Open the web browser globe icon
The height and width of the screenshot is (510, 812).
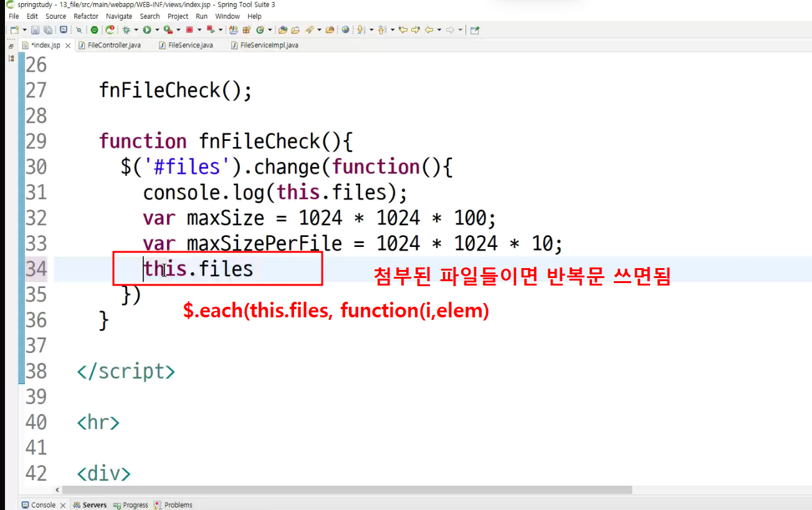(x=345, y=29)
